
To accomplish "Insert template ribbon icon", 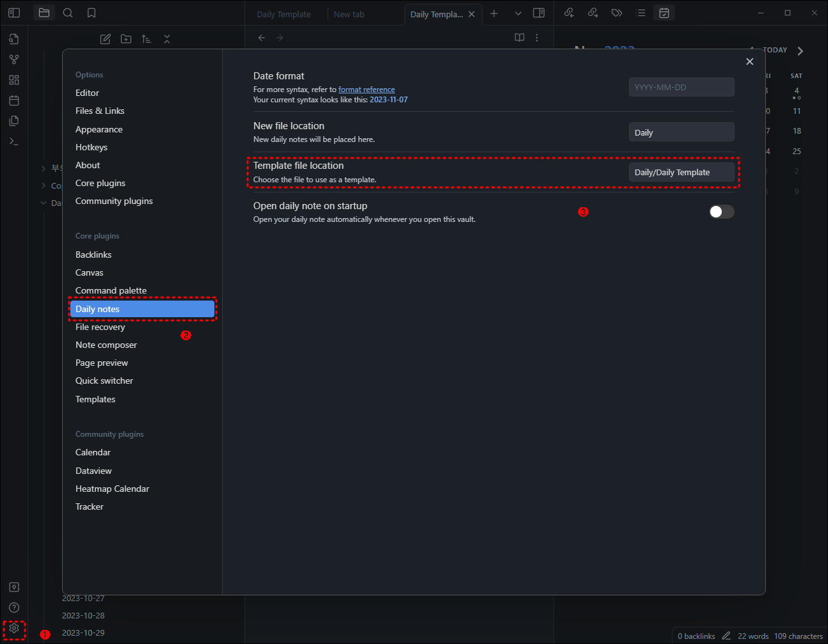I will [x=14, y=121].
